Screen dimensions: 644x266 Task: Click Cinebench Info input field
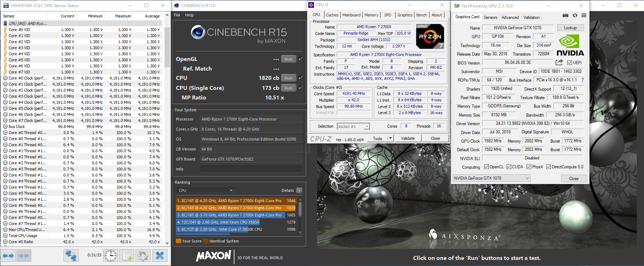[x=251, y=169]
